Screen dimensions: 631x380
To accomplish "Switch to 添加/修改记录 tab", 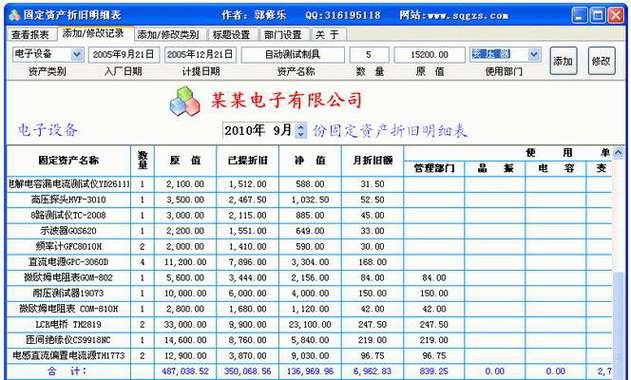I will (x=93, y=33).
